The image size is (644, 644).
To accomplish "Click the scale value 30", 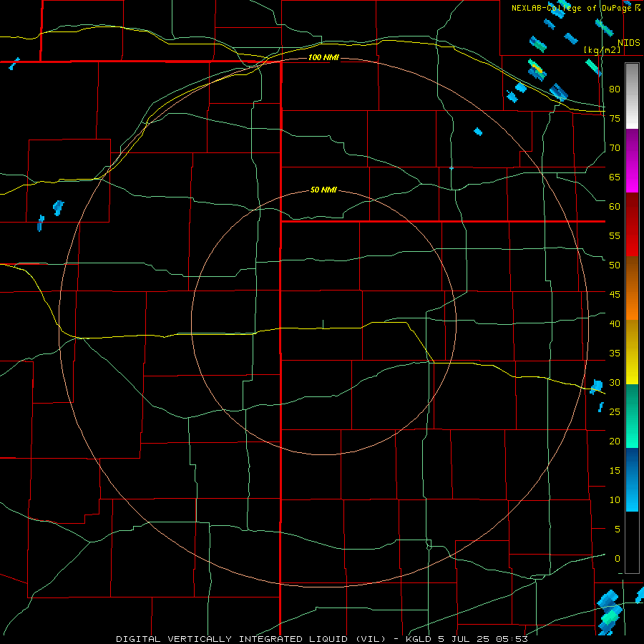I will point(615,382).
